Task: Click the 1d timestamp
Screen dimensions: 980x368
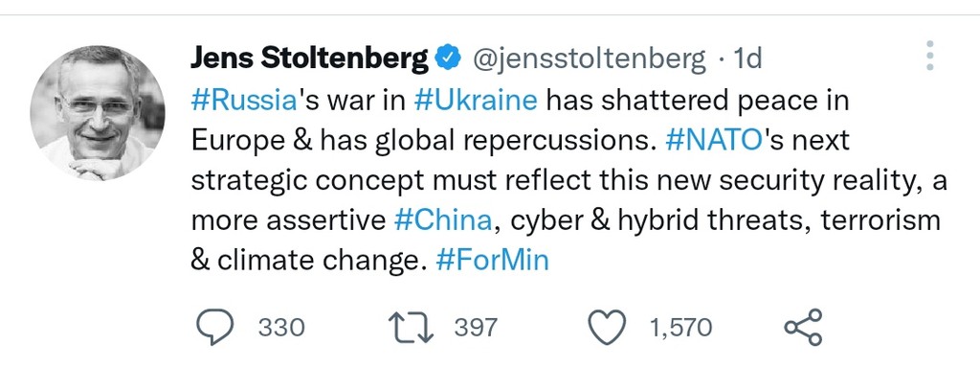Action: point(748,59)
